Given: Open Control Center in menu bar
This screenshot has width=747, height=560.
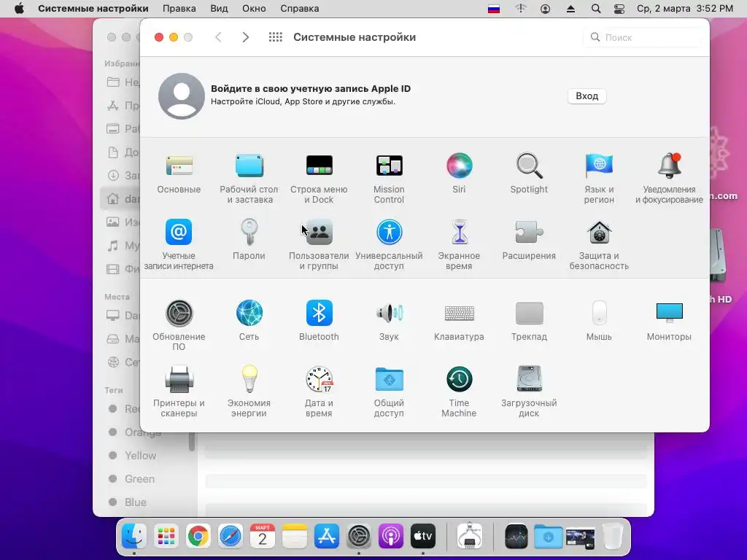Looking at the screenshot, I should click(619, 9).
